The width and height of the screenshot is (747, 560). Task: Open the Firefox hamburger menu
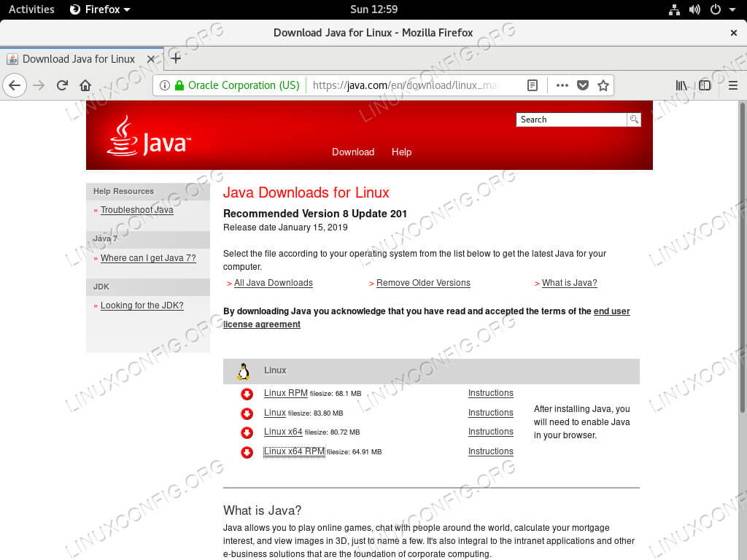(x=733, y=86)
